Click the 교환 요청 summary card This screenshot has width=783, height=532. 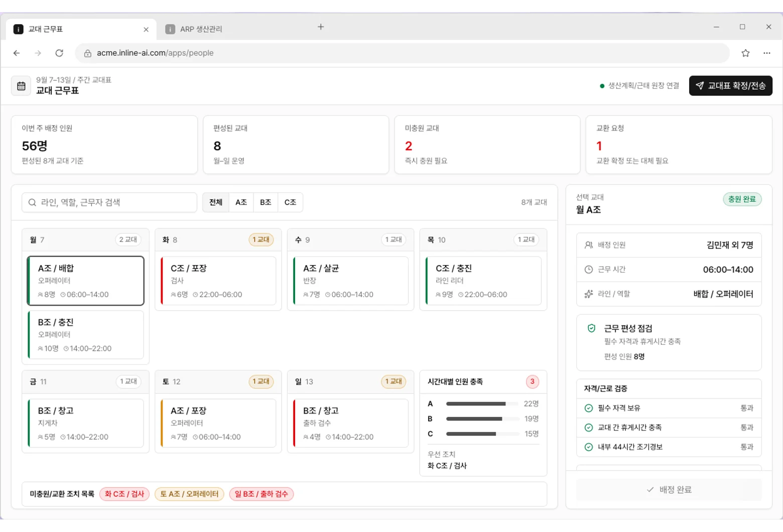pyautogui.click(x=679, y=145)
